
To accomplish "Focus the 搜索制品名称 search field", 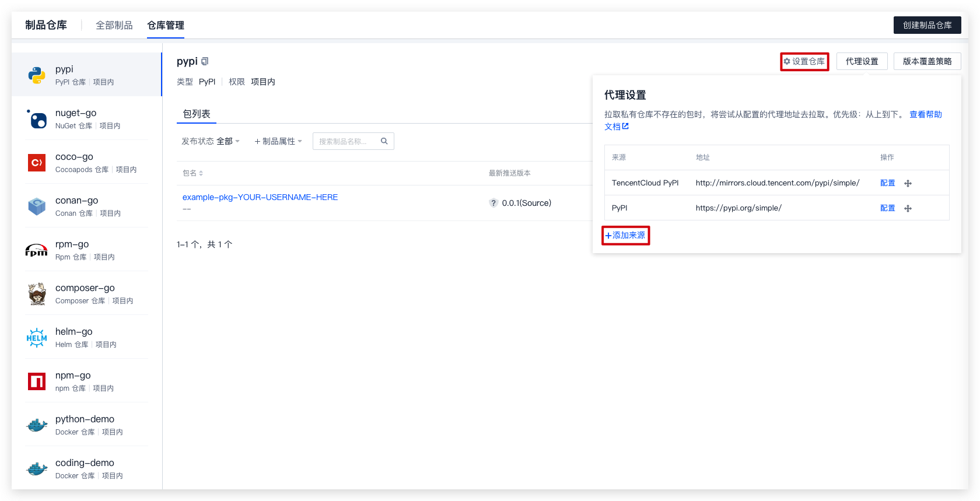I will (353, 141).
